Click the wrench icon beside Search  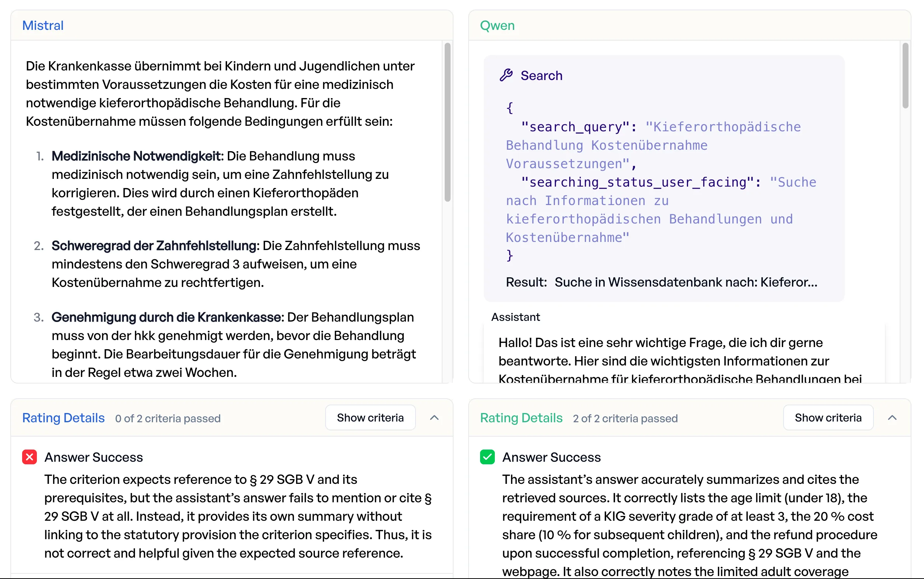506,75
